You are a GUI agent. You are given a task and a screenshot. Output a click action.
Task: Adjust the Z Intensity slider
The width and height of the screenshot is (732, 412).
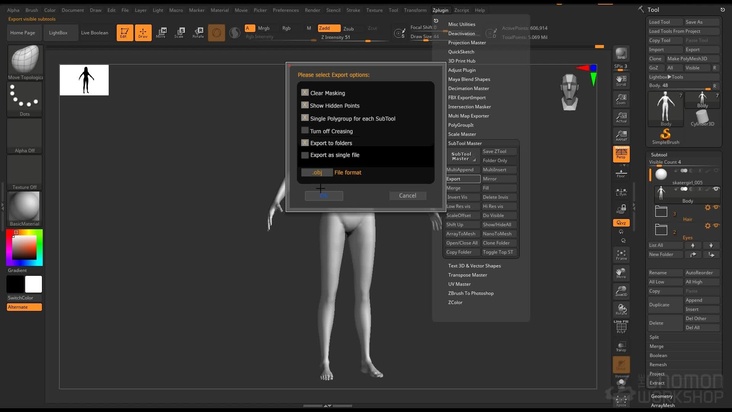point(352,37)
